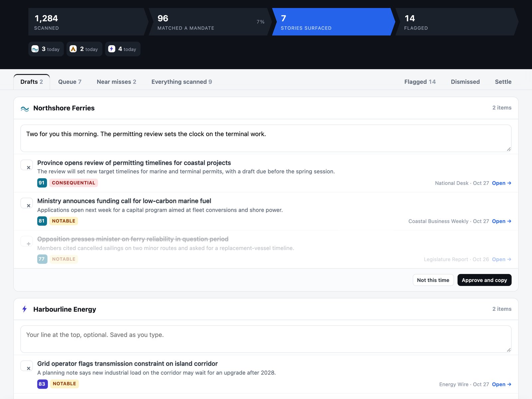532x399 pixels.
Task: Click the orange chip showing 2 today
Action: coord(84,49)
